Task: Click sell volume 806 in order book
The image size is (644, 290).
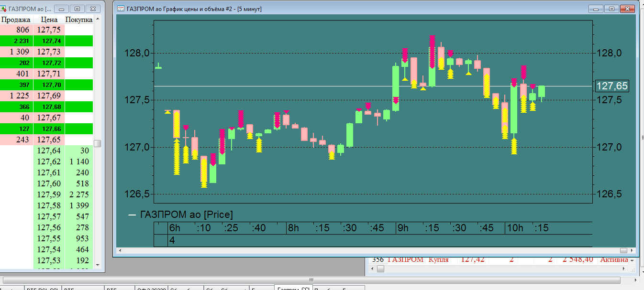Action: tap(16, 30)
